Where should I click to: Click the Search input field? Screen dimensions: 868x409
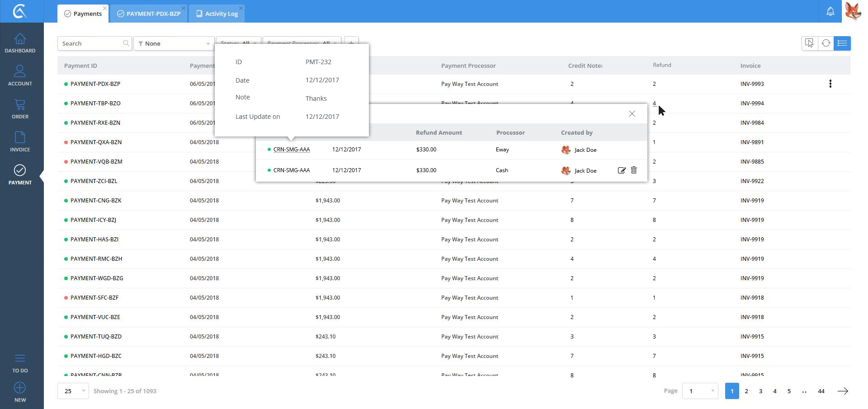[90, 43]
